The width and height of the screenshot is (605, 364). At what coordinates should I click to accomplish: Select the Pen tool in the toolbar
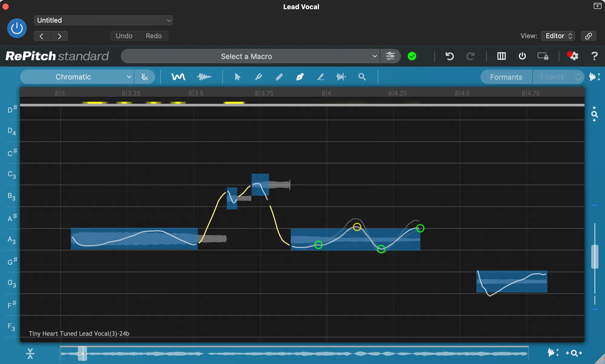point(300,77)
